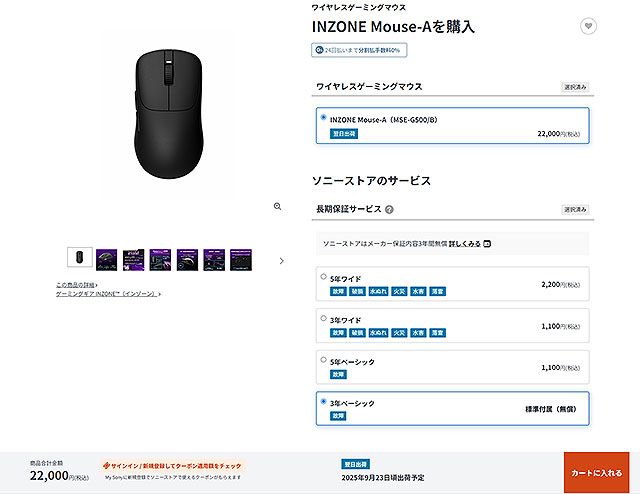Select the fifth product thumbnail
The width and height of the screenshot is (640, 494).
(187, 260)
